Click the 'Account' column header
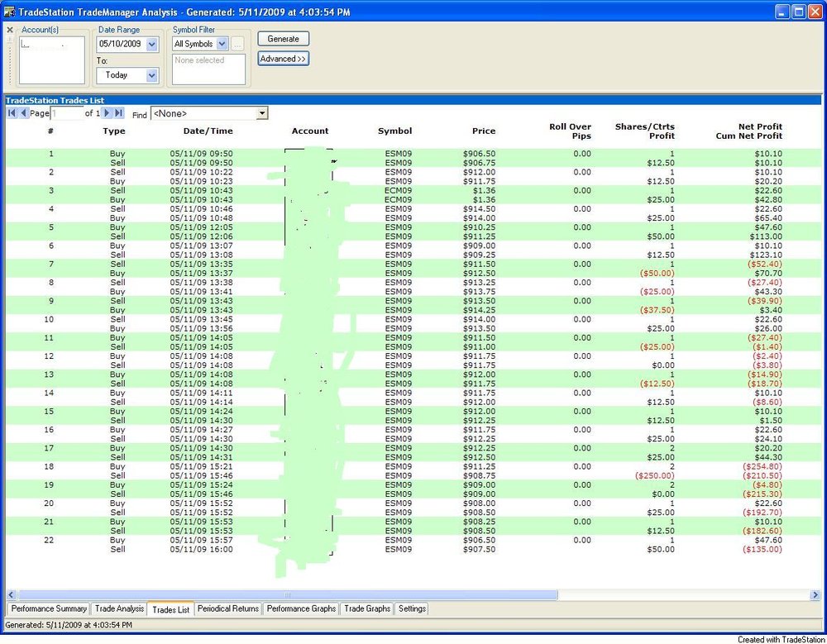The width and height of the screenshot is (827, 644). click(x=310, y=131)
